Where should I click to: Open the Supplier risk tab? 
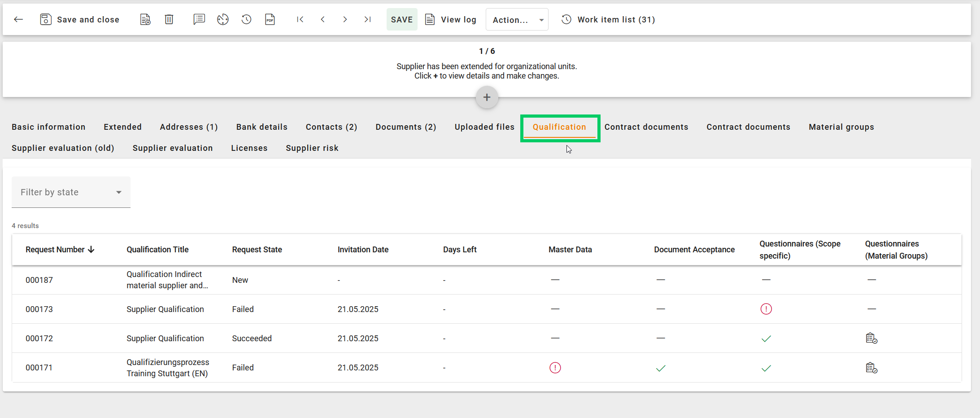coord(312,148)
